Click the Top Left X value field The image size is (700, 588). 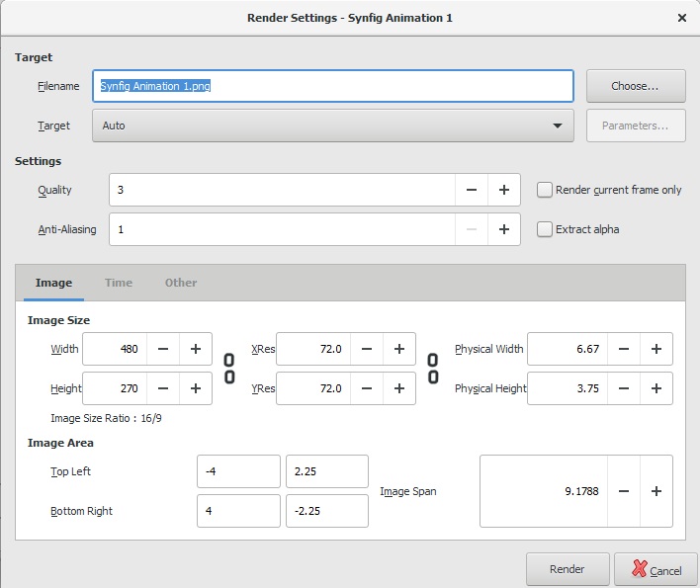pos(238,471)
